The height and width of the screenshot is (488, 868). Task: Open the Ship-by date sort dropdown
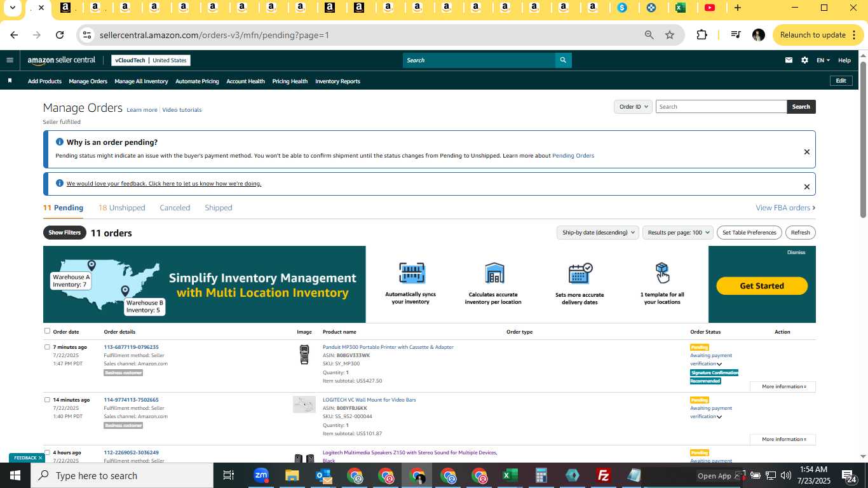click(x=597, y=233)
